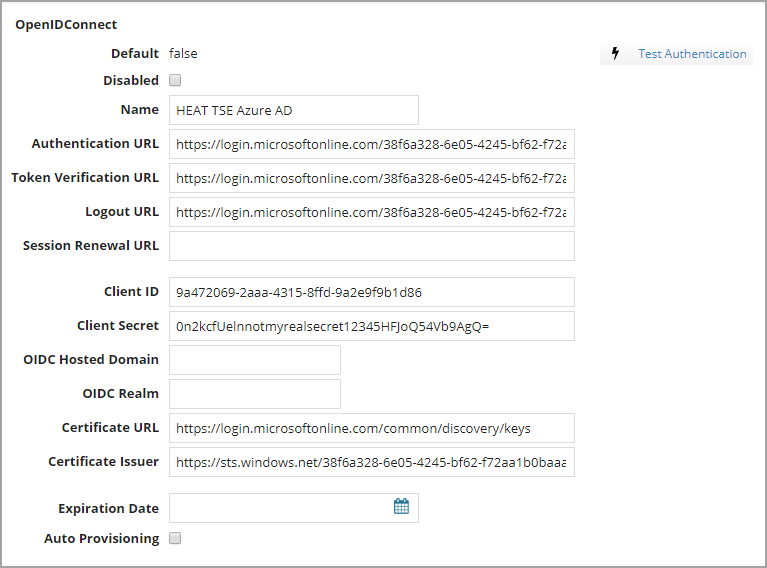Click the Test Authentication link
This screenshot has width=767, height=568.
pyautogui.click(x=692, y=54)
